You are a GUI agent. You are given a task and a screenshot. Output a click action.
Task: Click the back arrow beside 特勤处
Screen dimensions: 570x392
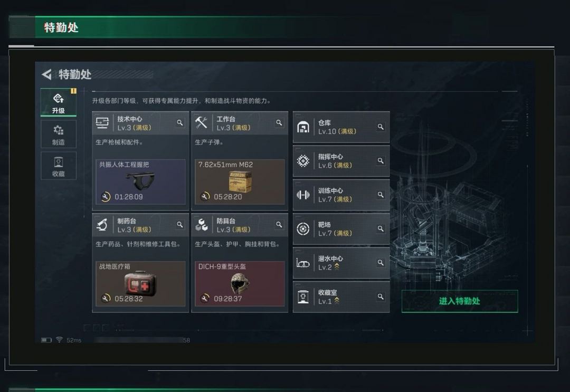point(47,74)
